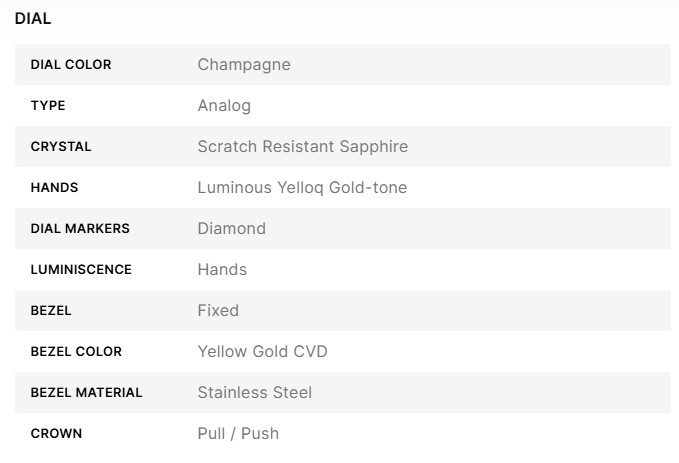Select the Scratch Resistant Sapphire text
The width and height of the screenshot is (679, 463).
point(302,147)
